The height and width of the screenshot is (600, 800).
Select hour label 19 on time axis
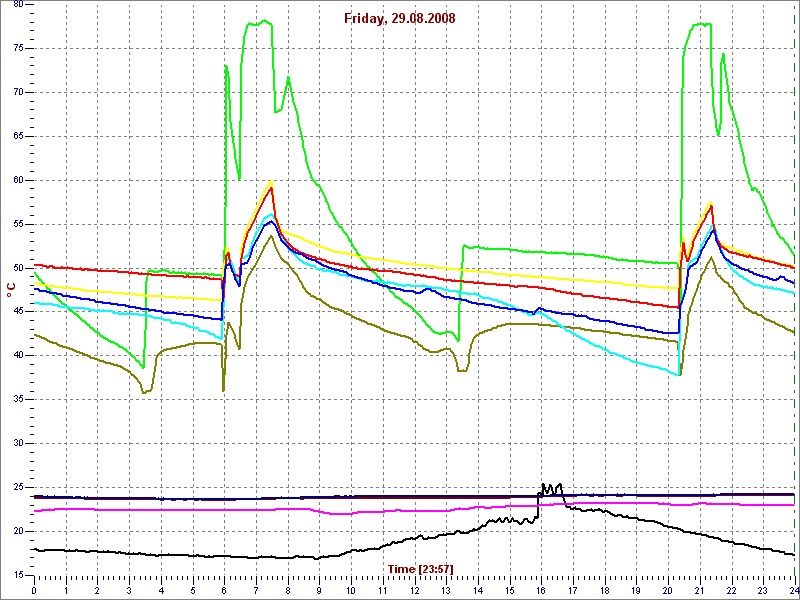tap(636, 592)
